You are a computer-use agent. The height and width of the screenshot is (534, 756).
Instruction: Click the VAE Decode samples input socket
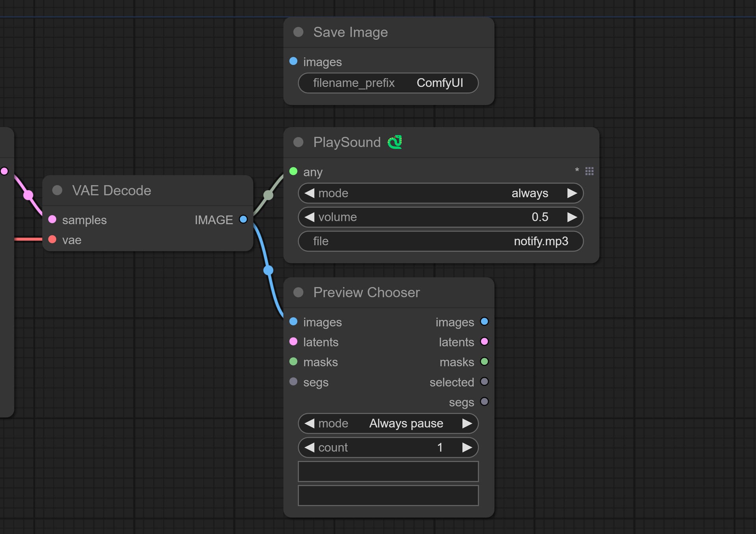click(x=52, y=219)
